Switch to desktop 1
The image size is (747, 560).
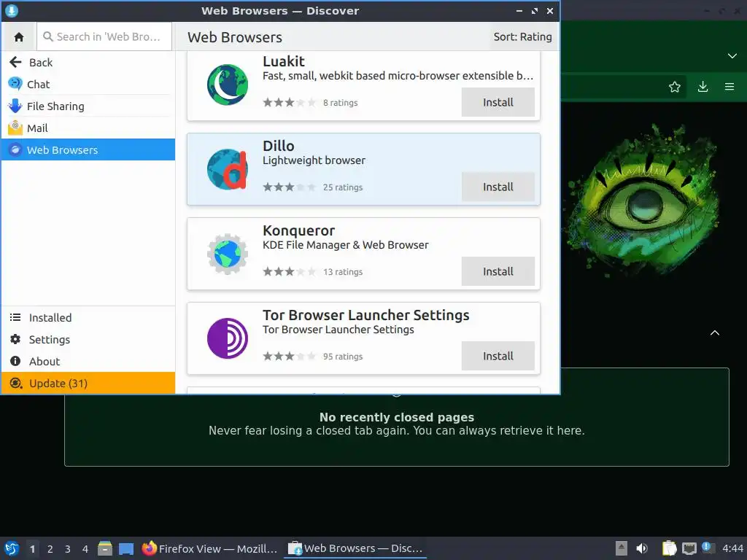click(32, 549)
